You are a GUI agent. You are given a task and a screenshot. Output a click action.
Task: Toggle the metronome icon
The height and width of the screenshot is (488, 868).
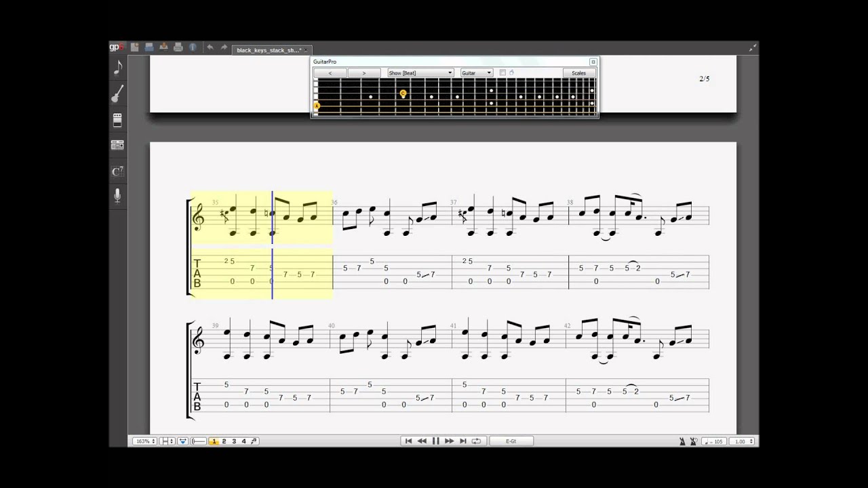point(682,441)
